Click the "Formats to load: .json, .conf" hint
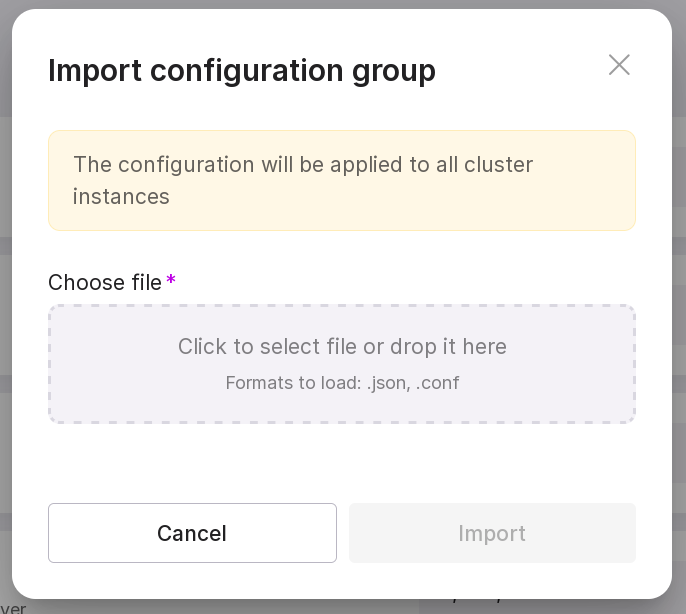Viewport: 686px width, 614px height. pos(342,383)
